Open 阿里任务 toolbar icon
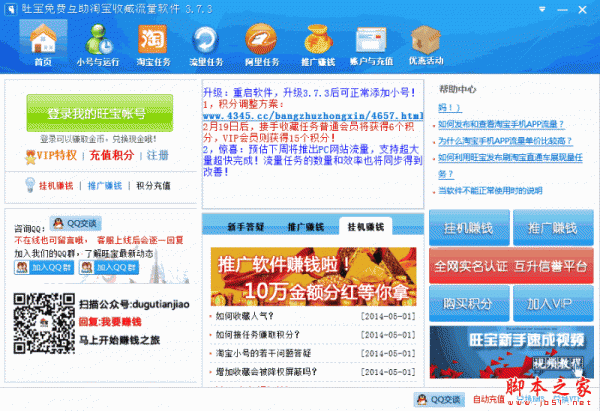Image resolution: width=600 pixels, height=411 pixels. 262,44
